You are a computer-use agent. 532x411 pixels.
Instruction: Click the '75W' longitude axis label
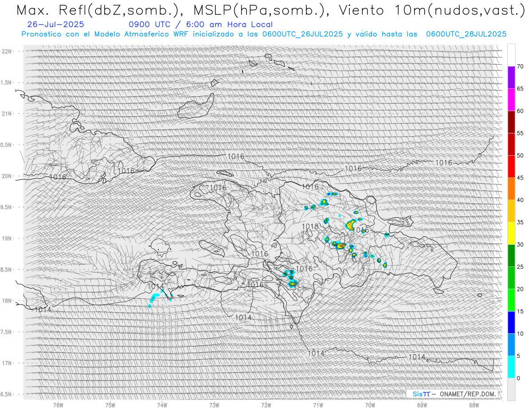point(110,405)
